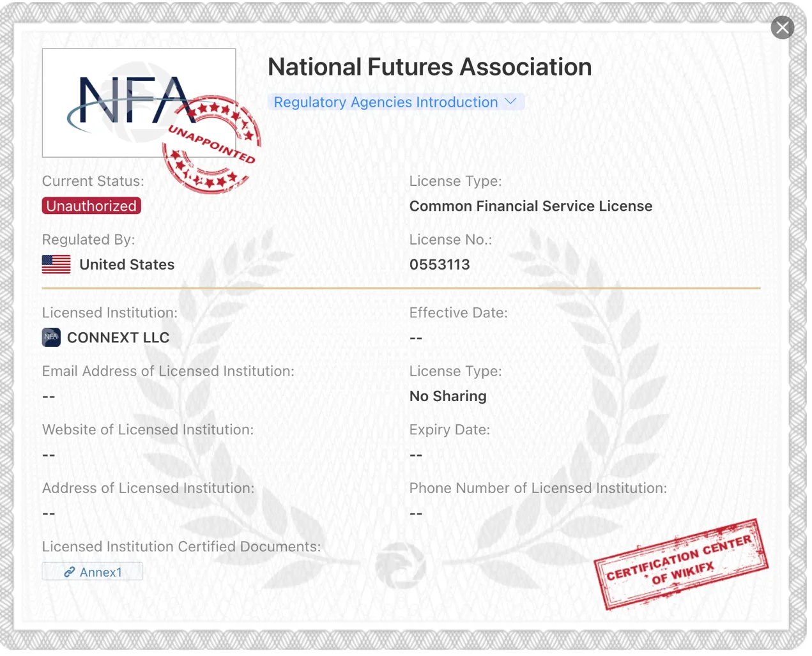This screenshot has width=812, height=656.
Task: Click the National Futures Association heading
Action: pyautogui.click(x=429, y=67)
